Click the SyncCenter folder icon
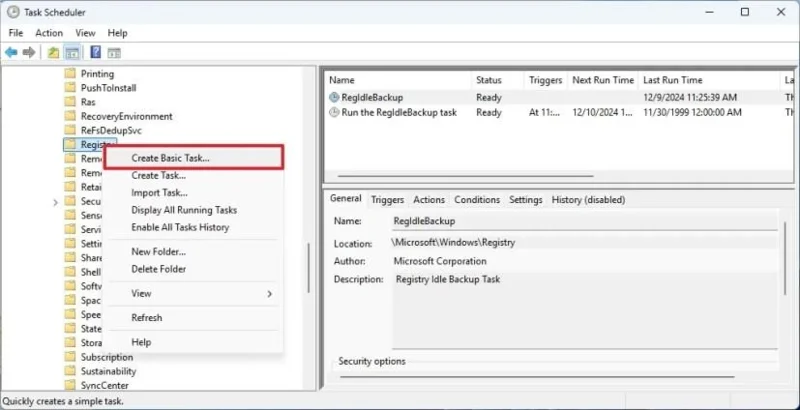The height and width of the screenshot is (410, 800). tap(70, 386)
